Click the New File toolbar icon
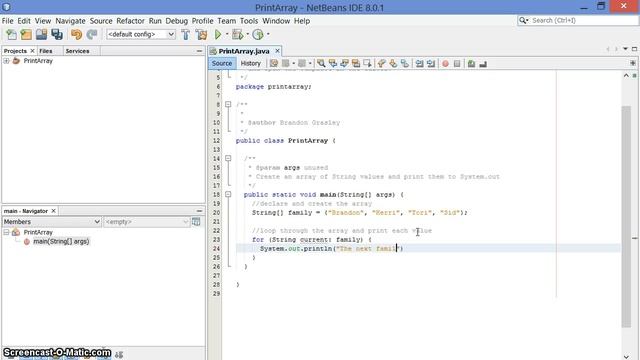This screenshot has height=360, width=640. tap(11, 35)
